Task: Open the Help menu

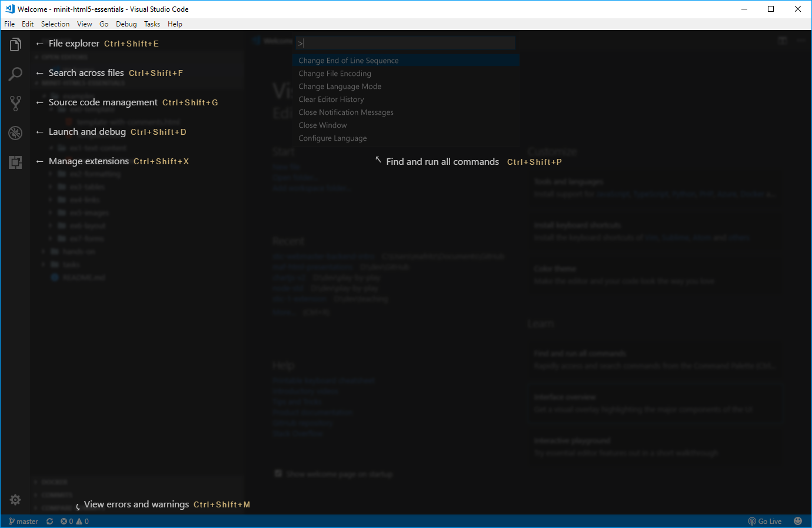Action: click(175, 24)
